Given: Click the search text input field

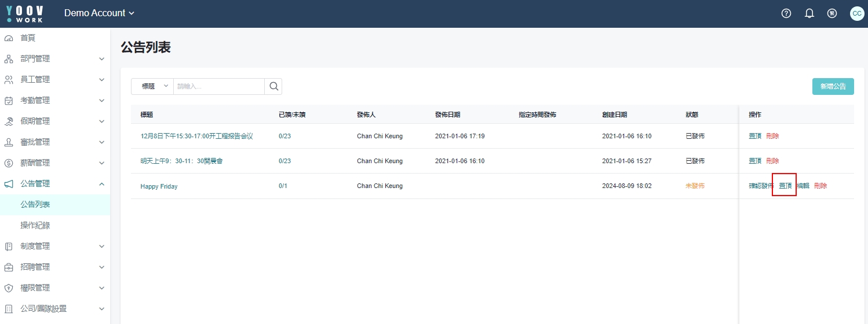Looking at the screenshot, I should pyautogui.click(x=218, y=86).
